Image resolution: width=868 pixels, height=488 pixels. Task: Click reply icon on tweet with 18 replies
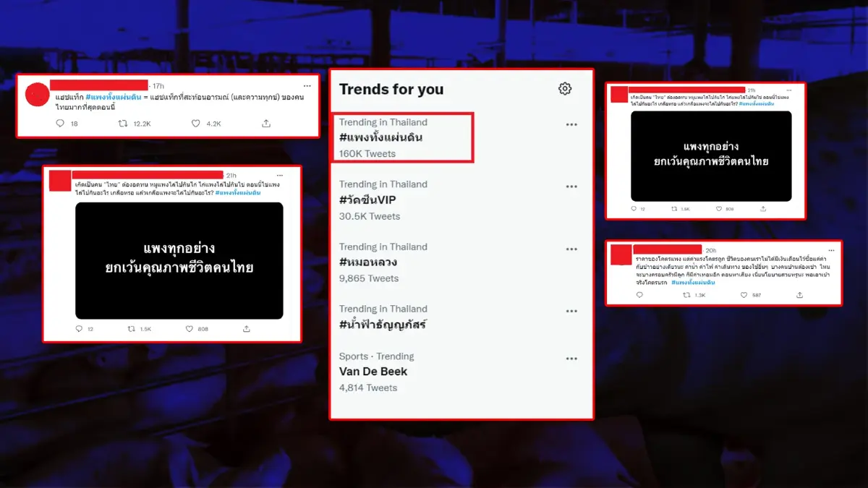click(61, 124)
